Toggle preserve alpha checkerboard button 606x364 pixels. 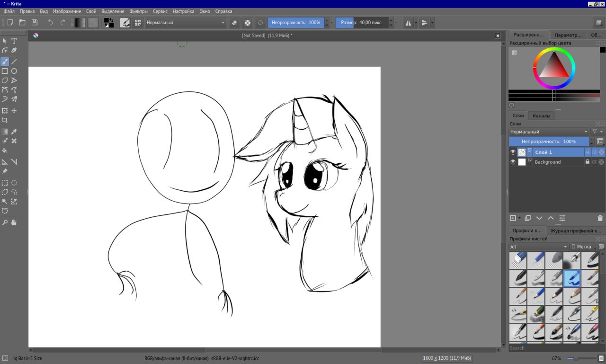247,22
